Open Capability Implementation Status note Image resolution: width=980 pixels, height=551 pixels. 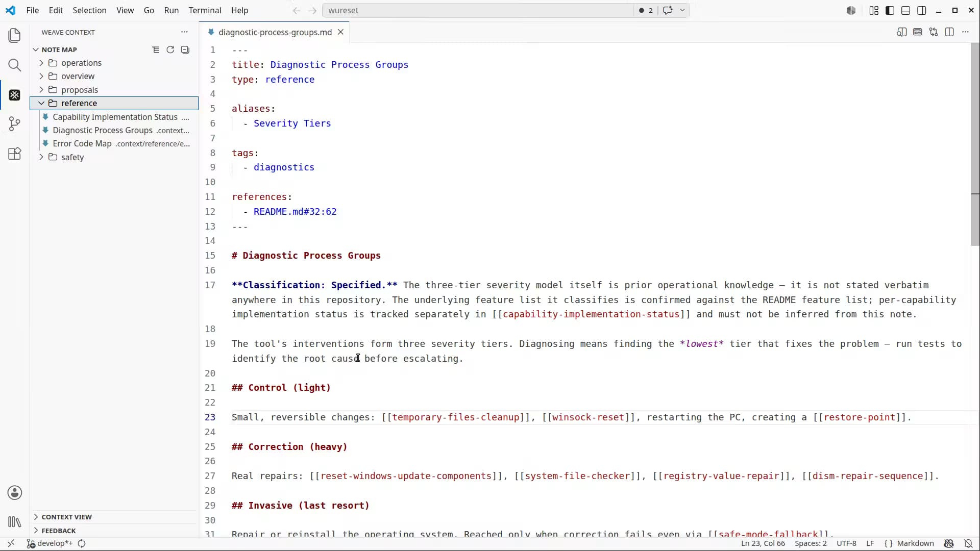(x=115, y=117)
